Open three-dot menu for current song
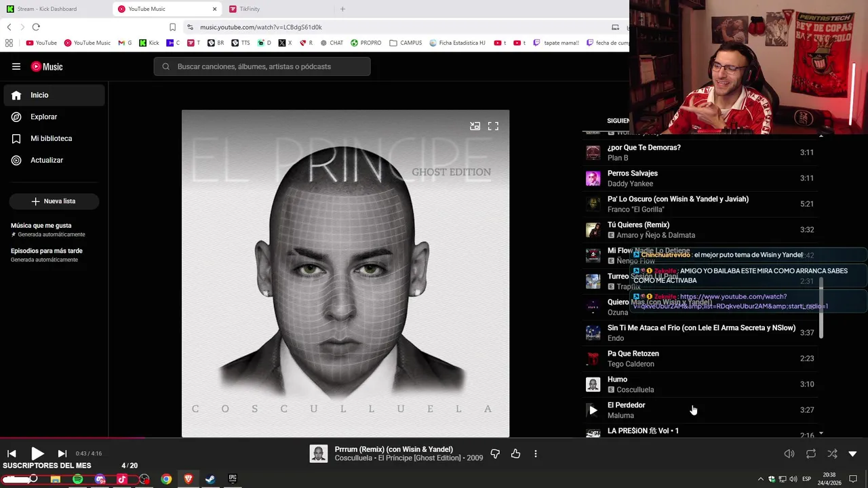 tap(536, 453)
